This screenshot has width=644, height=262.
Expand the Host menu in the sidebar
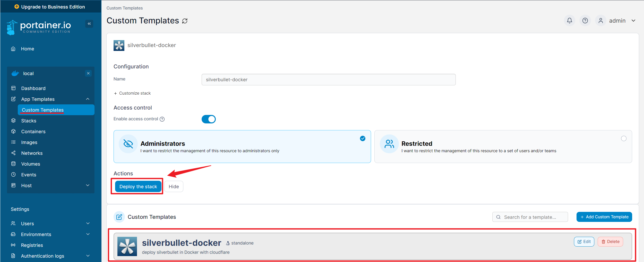tap(51, 185)
